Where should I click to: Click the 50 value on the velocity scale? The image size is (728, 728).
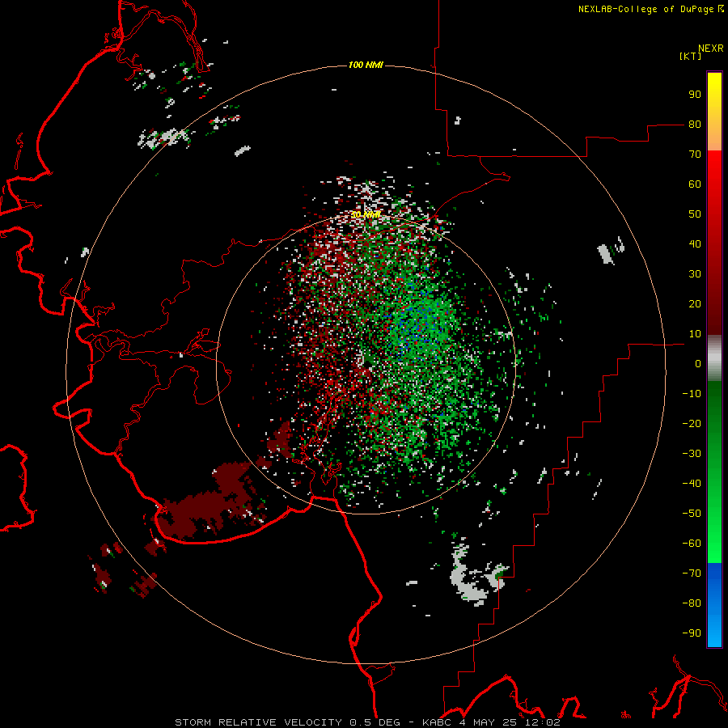point(695,214)
